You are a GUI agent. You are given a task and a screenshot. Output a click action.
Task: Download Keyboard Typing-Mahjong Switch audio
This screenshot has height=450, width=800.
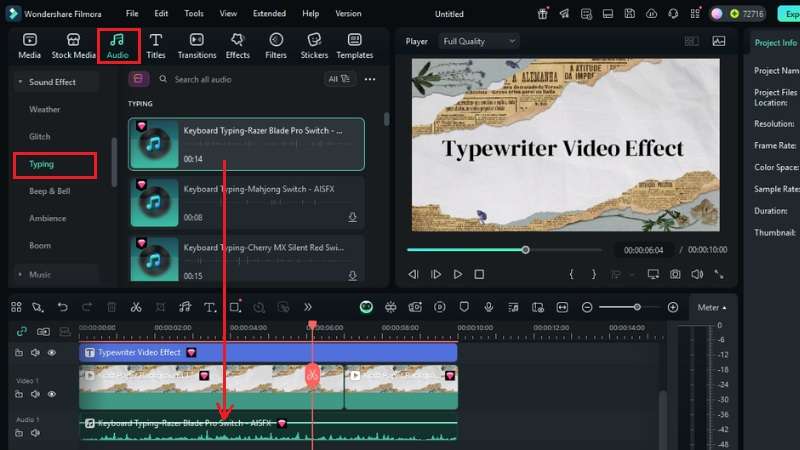352,217
